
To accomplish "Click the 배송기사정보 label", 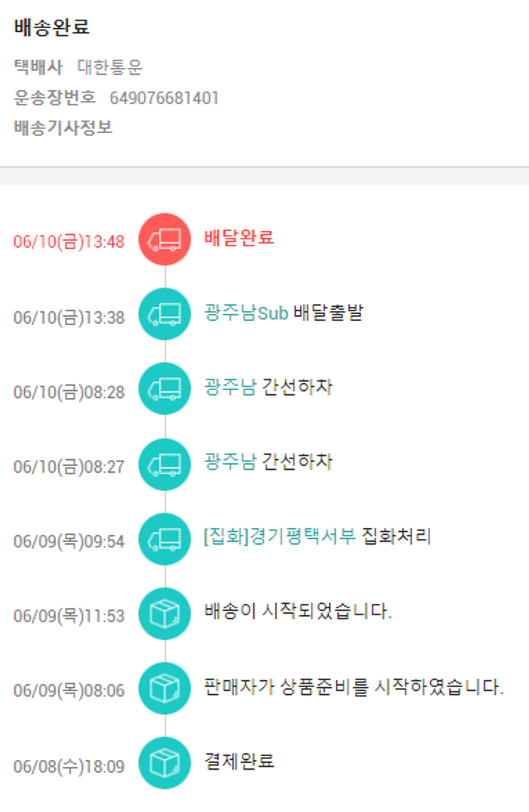I will tap(63, 128).
